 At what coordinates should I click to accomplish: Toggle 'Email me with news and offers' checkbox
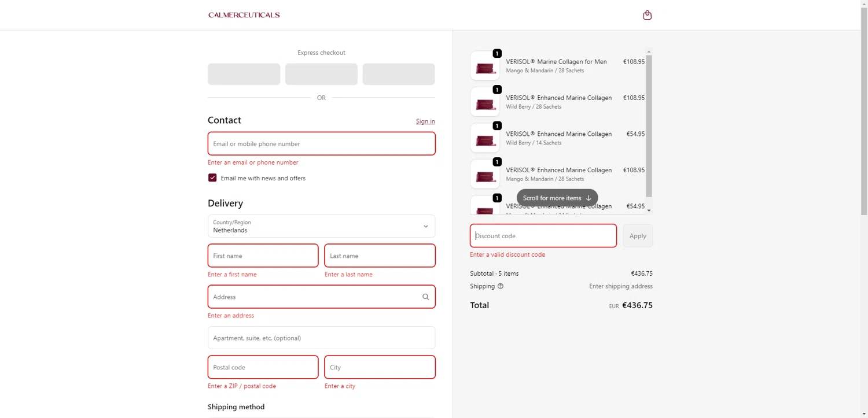212,178
